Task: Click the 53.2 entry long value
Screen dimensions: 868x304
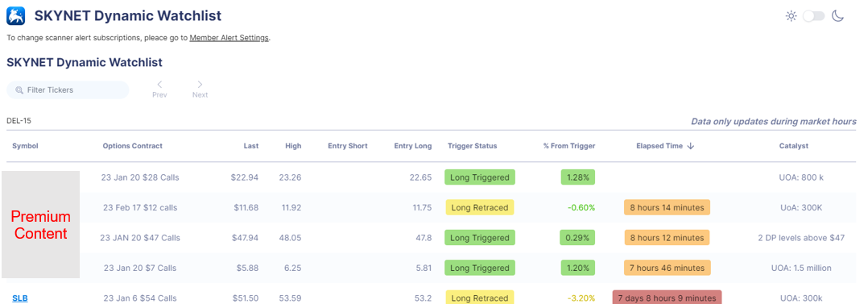Action: (x=423, y=298)
